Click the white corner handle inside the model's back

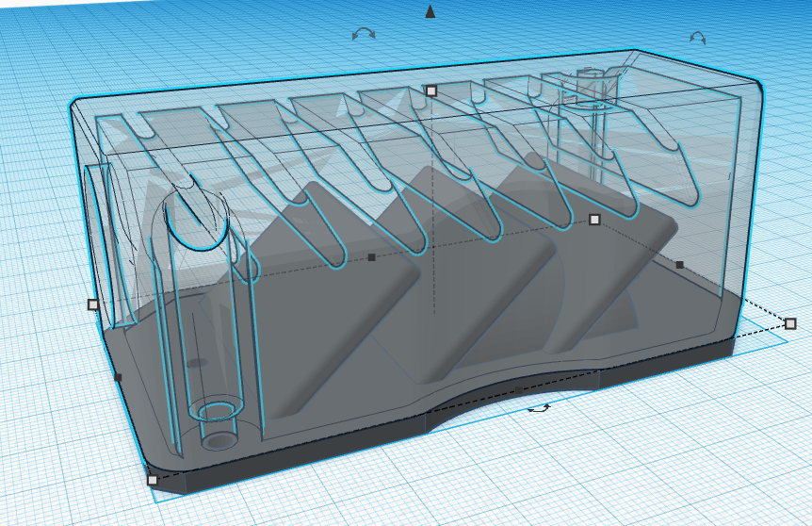pos(594,219)
